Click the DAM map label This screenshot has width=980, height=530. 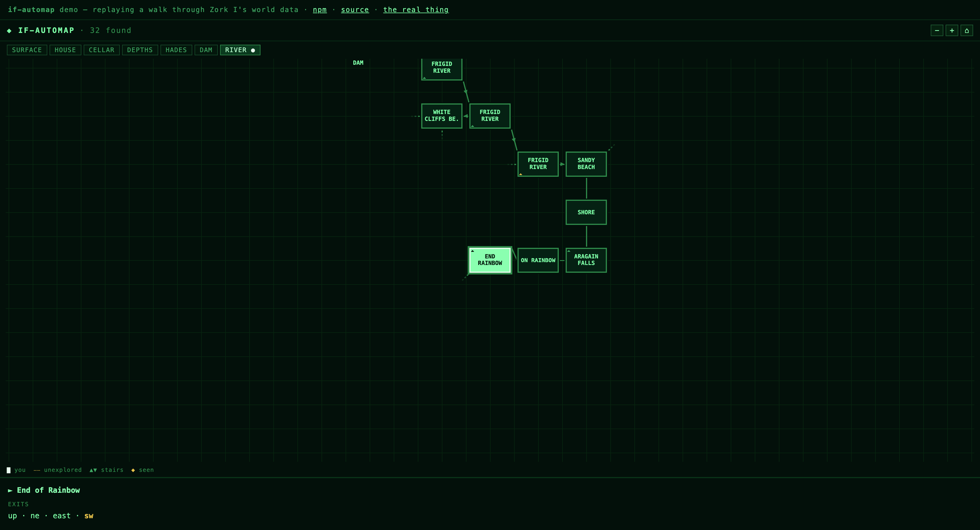click(358, 63)
